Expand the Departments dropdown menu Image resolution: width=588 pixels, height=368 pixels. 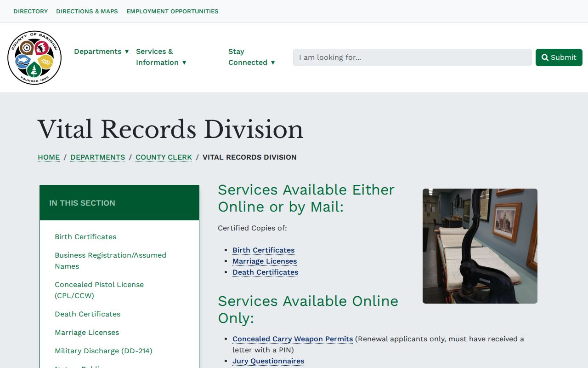102,52
